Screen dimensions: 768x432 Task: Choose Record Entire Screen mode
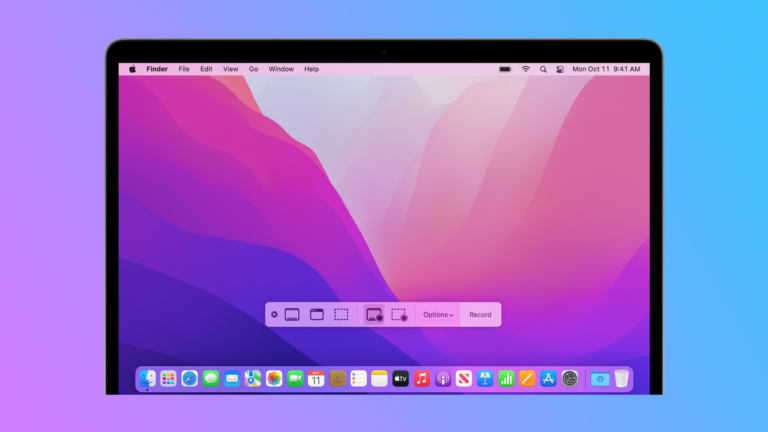374,314
